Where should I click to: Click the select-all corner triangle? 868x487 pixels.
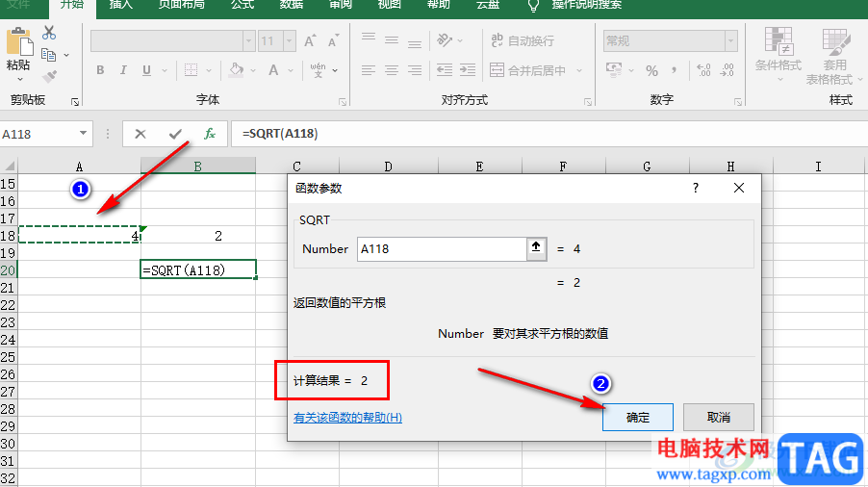click(x=9, y=166)
